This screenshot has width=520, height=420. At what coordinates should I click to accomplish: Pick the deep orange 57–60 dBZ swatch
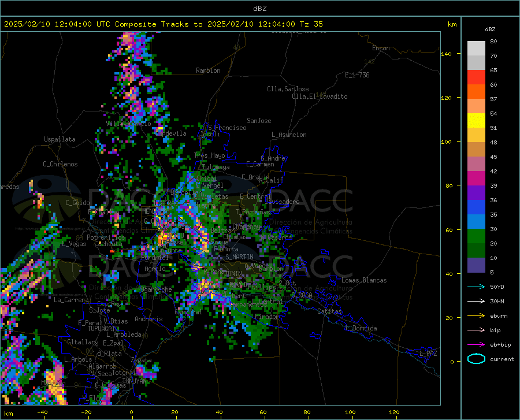pos(476,92)
